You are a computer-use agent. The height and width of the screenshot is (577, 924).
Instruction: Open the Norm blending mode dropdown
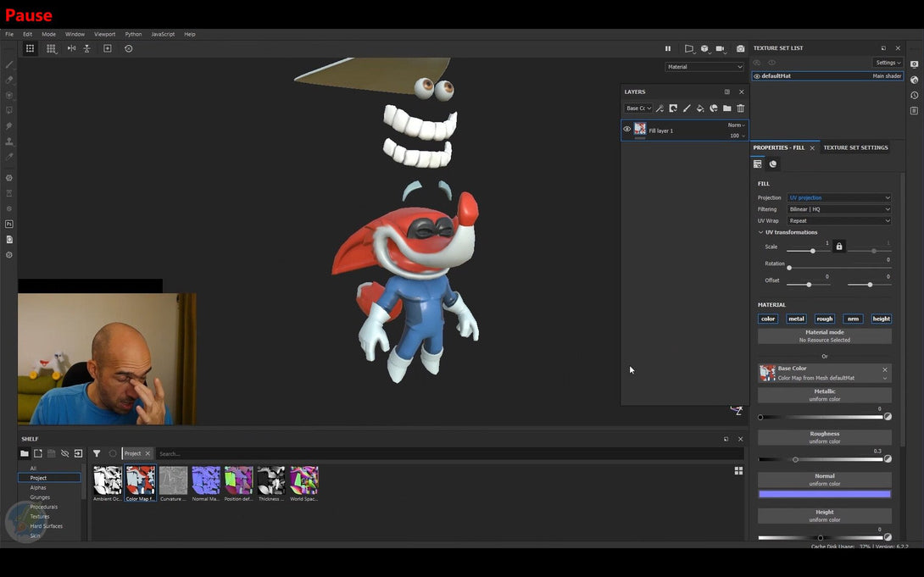tap(736, 125)
